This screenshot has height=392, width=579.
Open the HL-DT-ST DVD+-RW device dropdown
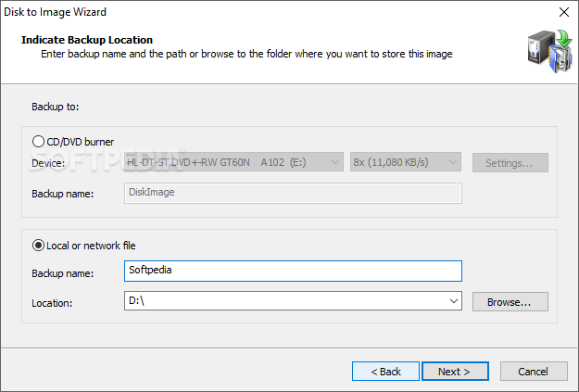click(x=233, y=162)
